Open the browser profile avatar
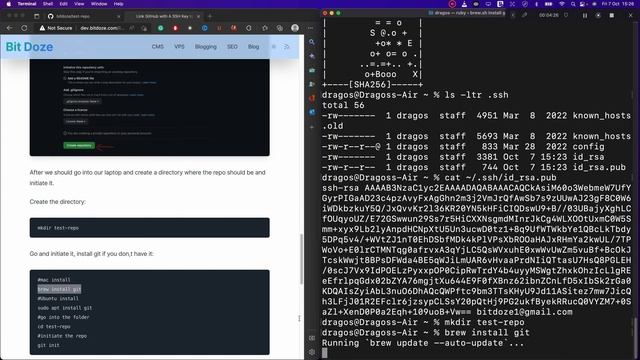The width and height of the screenshot is (640, 360). [x=295, y=28]
